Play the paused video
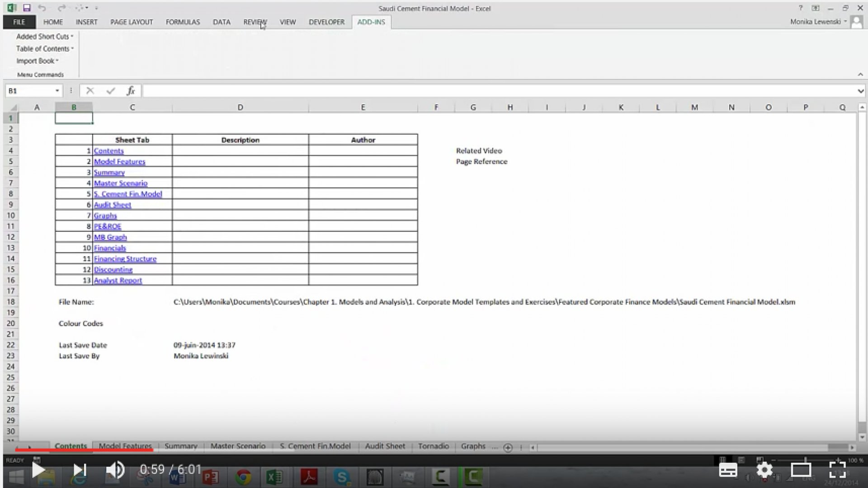 38,470
